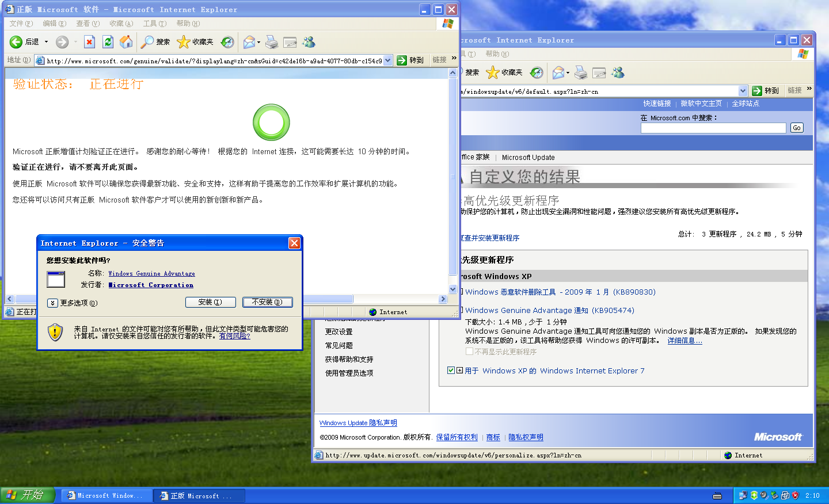829x504 pixels.
Task: Open the 收藏 menu
Action: coord(121,24)
